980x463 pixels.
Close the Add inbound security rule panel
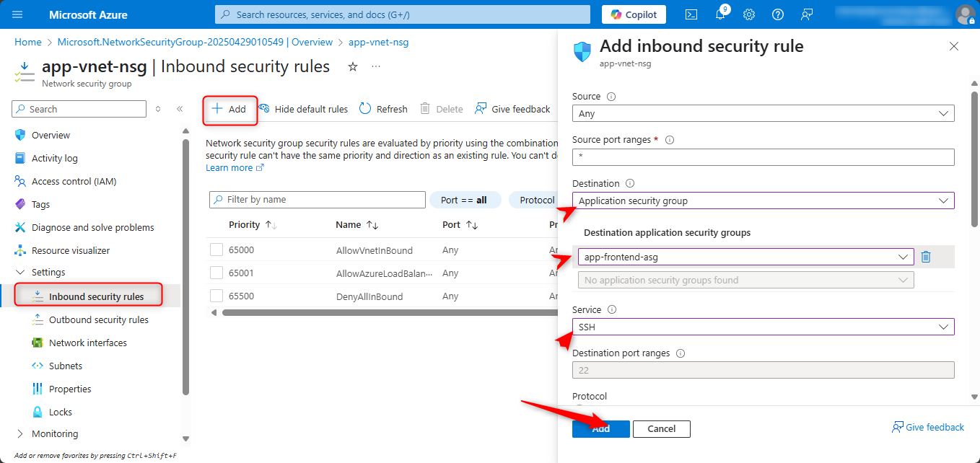(x=954, y=46)
